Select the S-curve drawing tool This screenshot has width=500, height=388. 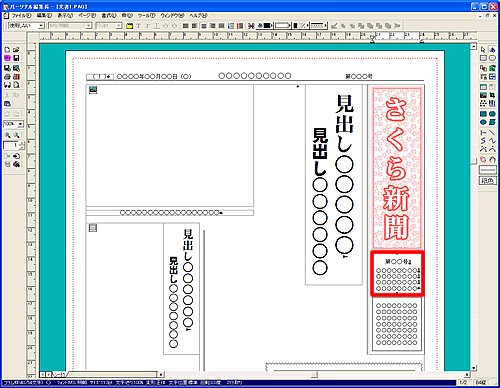[x=483, y=141]
